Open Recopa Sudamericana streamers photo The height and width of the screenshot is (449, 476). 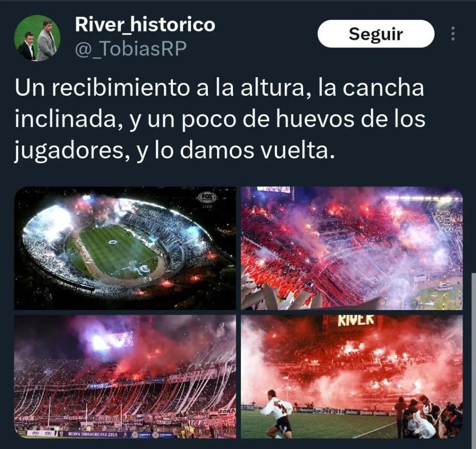pos(125,376)
